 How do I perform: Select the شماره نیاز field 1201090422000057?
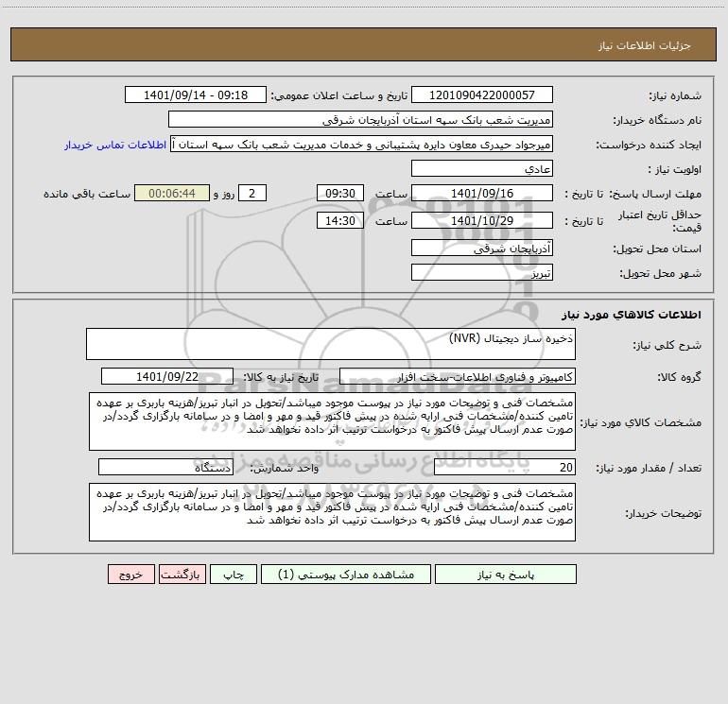click(482, 94)
